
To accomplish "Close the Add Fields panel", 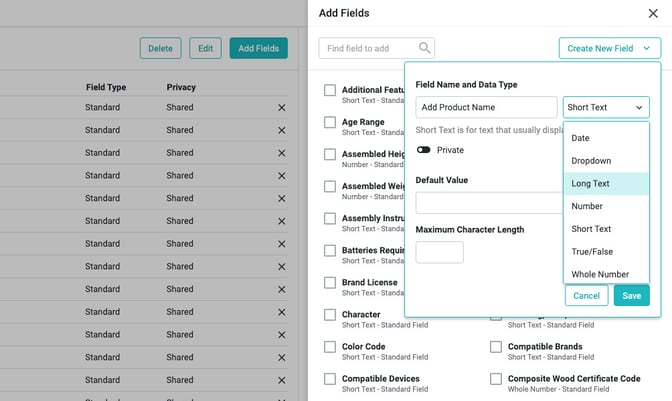I will point(653,13).
